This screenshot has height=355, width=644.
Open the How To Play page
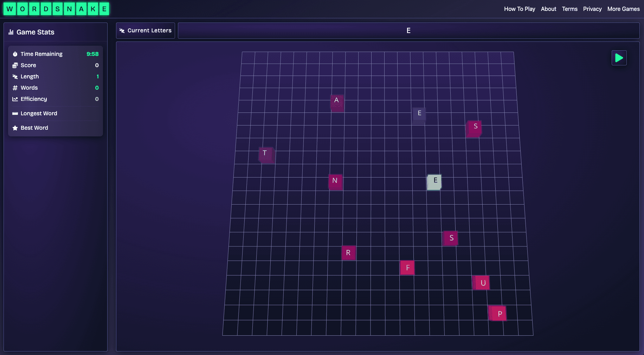pos(519,9)
